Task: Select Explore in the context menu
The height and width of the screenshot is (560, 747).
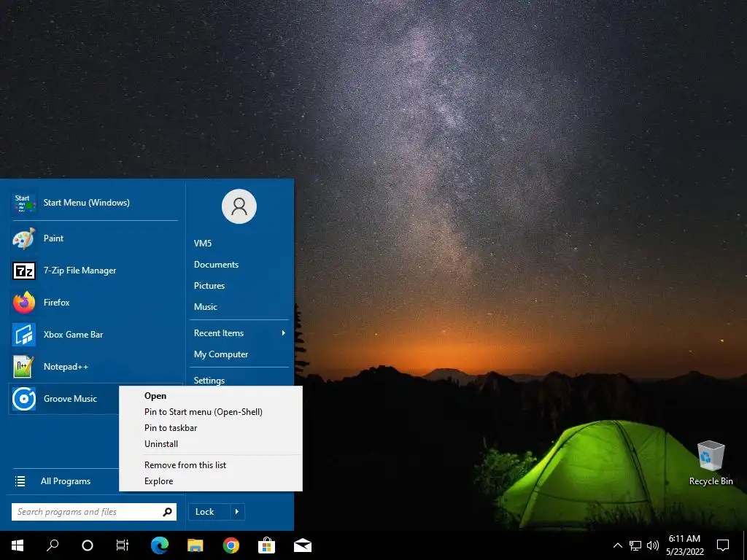Action: (x=211, y=481)
